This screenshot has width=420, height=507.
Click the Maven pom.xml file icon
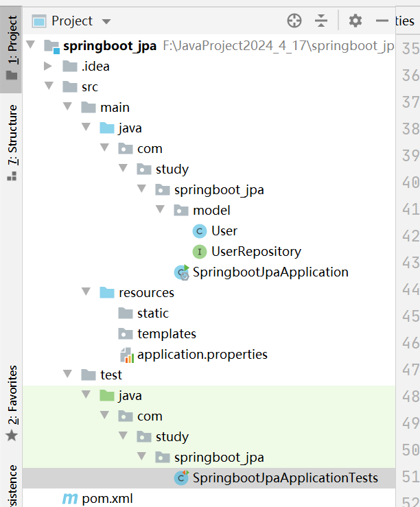click(70, 499)
